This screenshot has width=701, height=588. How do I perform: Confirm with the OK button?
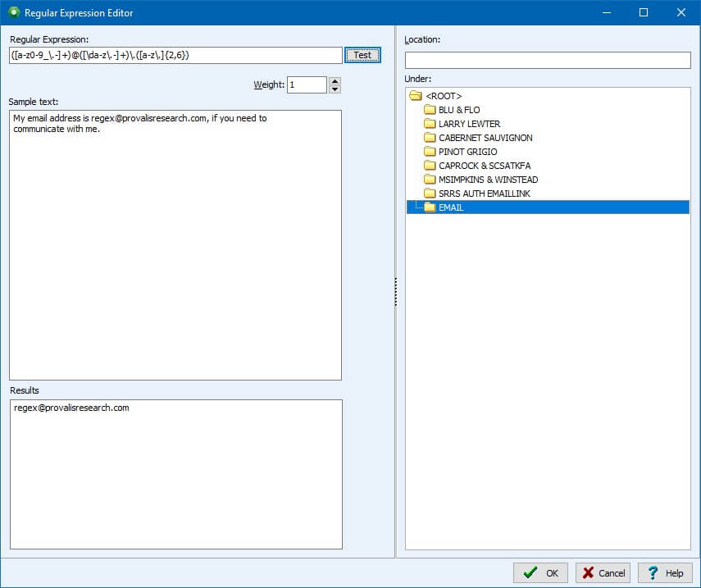[x=540, y=573]
